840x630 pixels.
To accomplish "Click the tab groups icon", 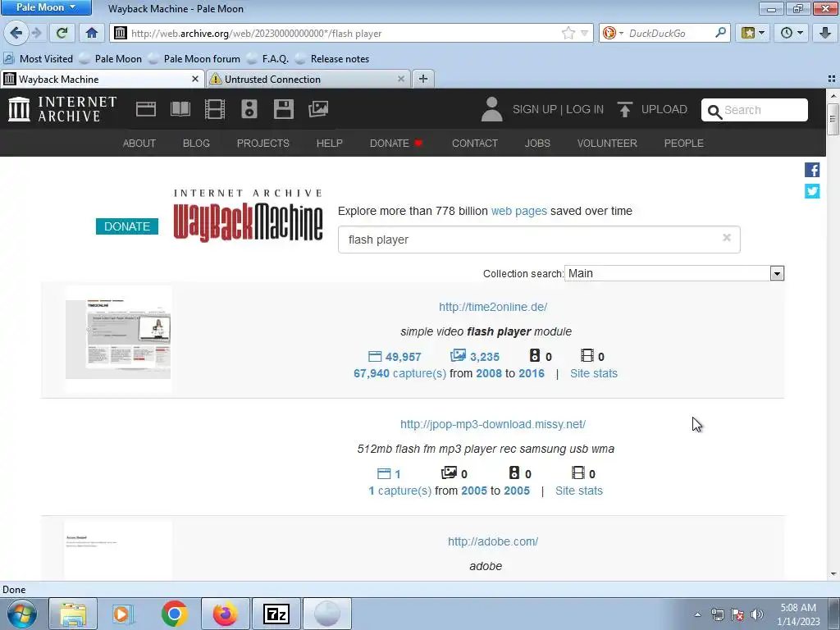I will (832, 80).
